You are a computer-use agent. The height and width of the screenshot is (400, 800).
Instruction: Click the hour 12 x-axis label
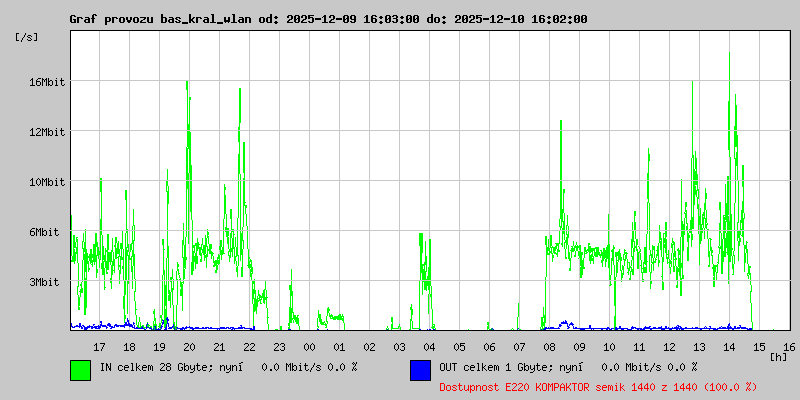pos(669,347)
